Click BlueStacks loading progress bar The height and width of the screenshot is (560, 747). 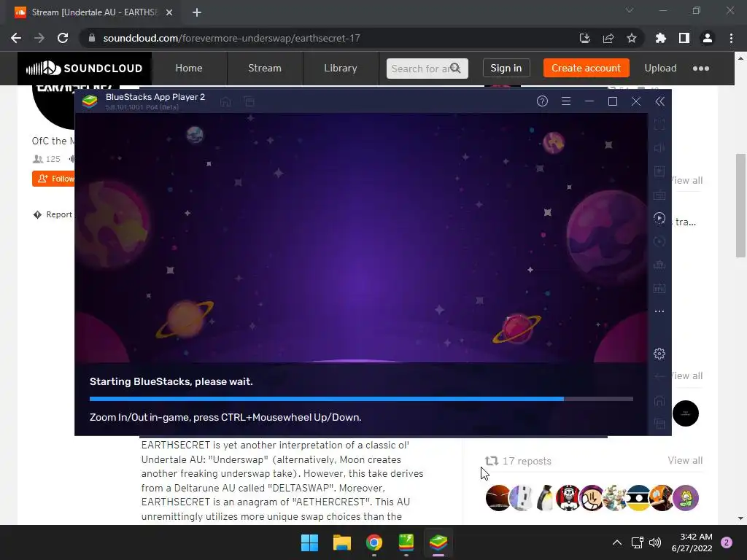361,399
